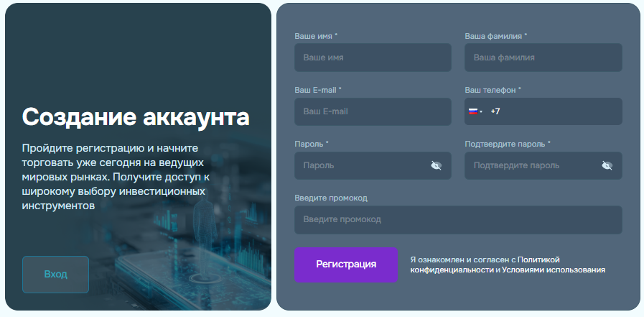The height and width of the screenshot is (317, 644).
Task: Toggle visibility in Подтвердите пароль field
Action: pos(607,166)
